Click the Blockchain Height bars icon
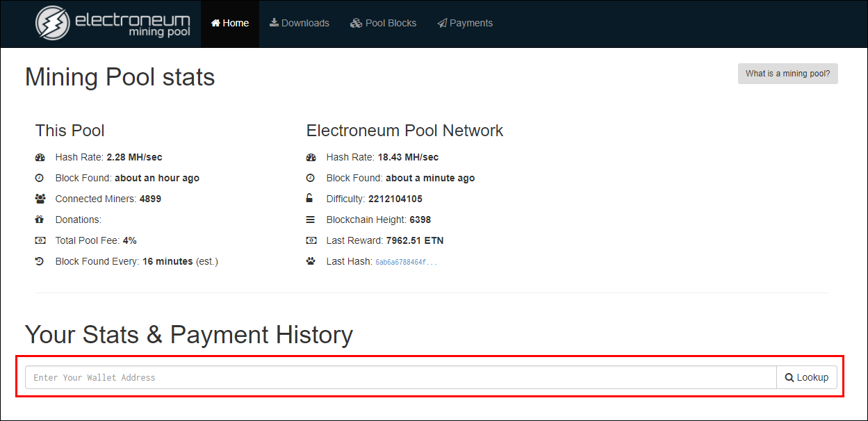This screenshot has height=421, width=868. [311, 220]
